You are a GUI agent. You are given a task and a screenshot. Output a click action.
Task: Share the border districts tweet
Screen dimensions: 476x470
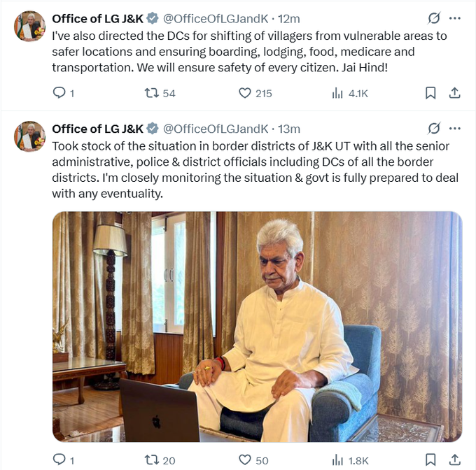(454, 460)
